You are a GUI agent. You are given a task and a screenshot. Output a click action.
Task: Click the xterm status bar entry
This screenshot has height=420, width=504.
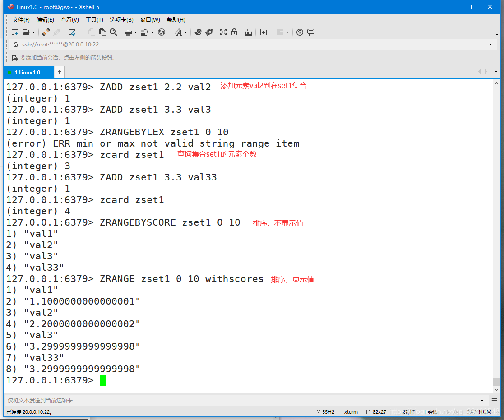[351, 412]
